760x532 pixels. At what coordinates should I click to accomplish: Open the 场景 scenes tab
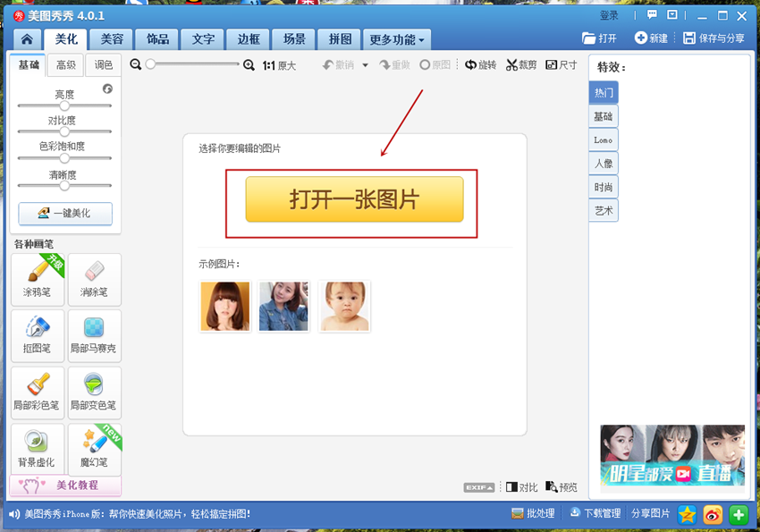[x=294, y=39]
